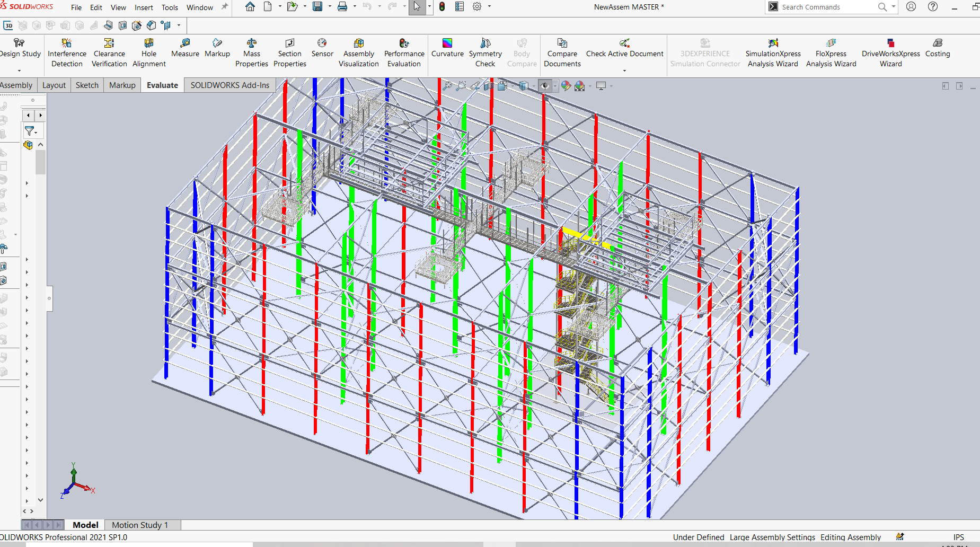Screen dimensions: 980x547
Task: Open View Settings dropdown arrow
Action: click(611, 86)
